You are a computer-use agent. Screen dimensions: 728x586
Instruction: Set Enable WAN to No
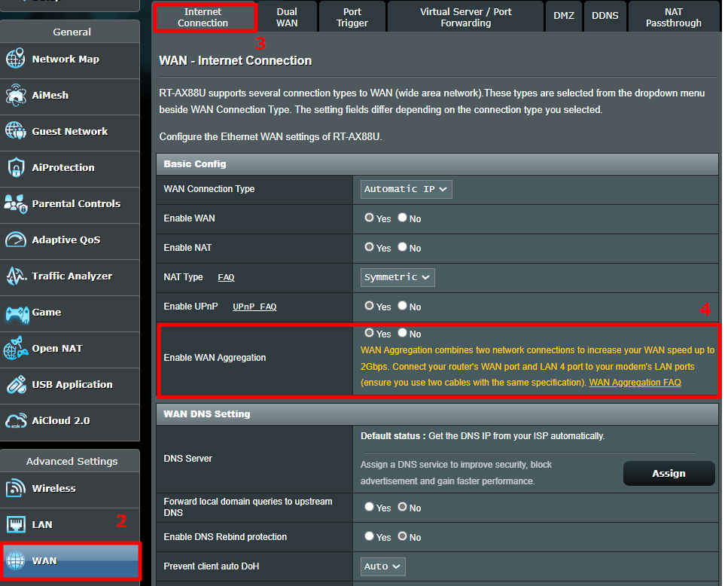coord(402,218)
